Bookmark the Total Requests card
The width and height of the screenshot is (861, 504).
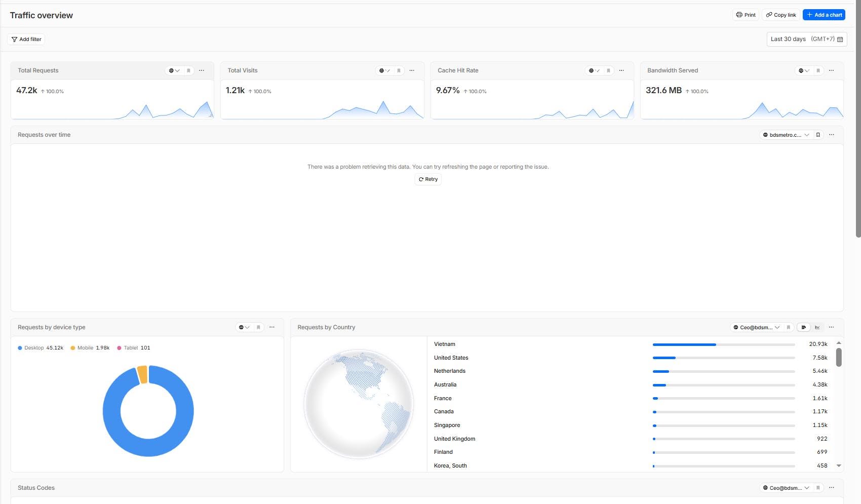(x=188, y=70)
